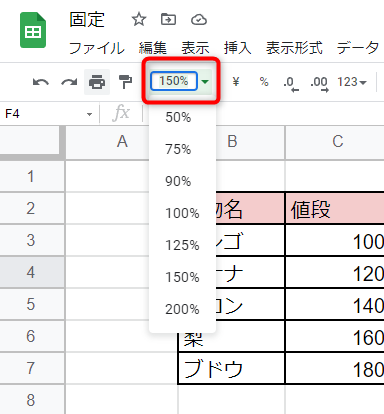
Task: Select row 8 header
Action: pos(31,400)
